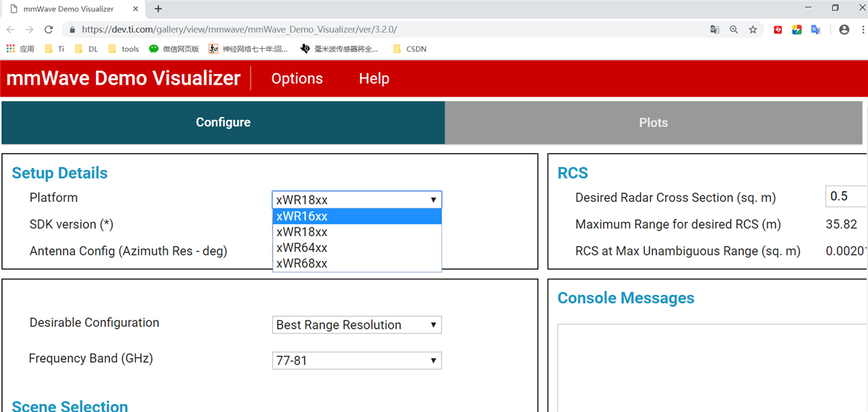The height and width of the screenshot is (412, 868).
Task: Click the Frequency Band (GHz) label
Action: pos(91,358)
